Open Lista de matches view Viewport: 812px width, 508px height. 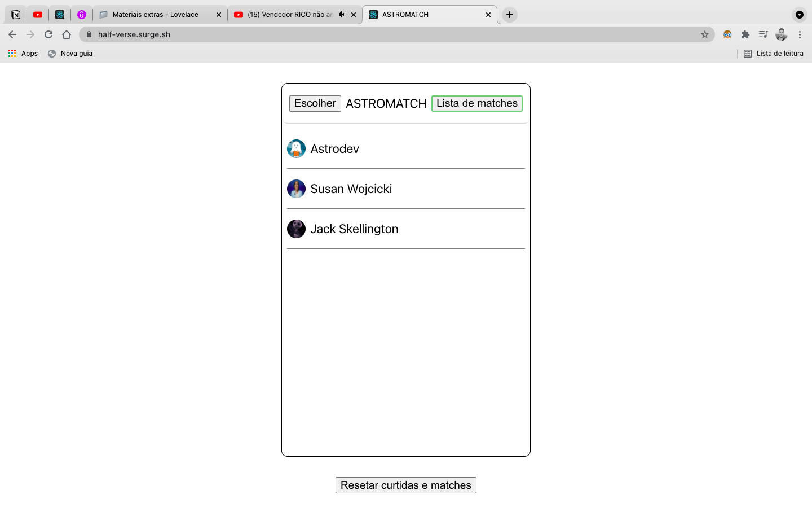pos(477,103)
